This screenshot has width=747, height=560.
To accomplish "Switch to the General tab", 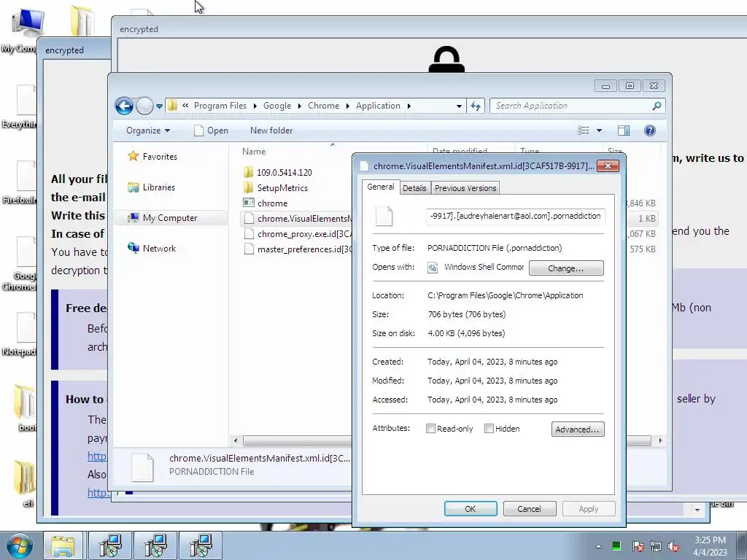I will click(381, 187).
